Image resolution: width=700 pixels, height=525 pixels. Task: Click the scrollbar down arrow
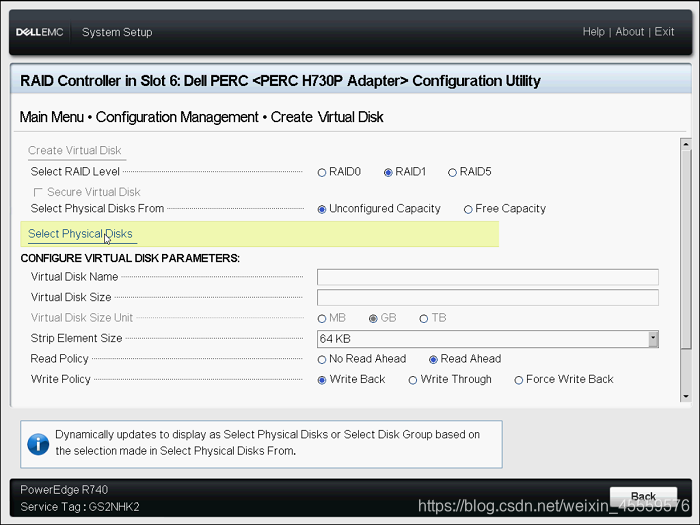pyautogui.click(x=686, y=396)
